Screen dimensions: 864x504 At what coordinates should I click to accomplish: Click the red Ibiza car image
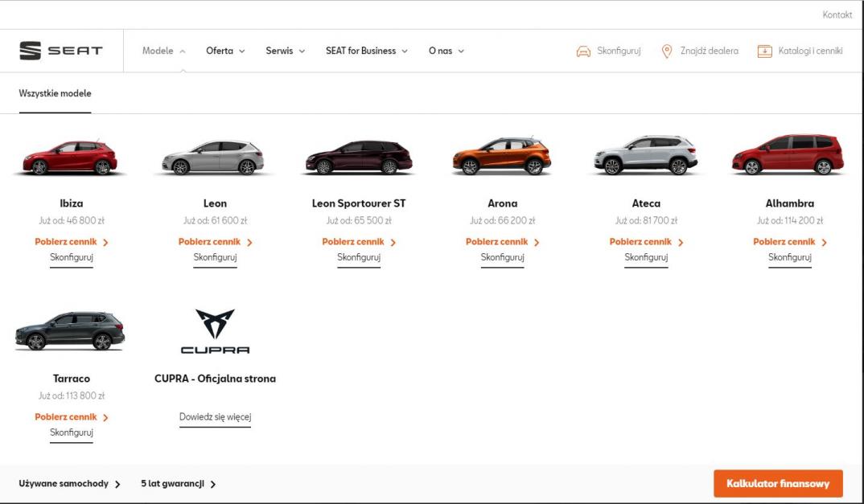(x=70, y=157)
